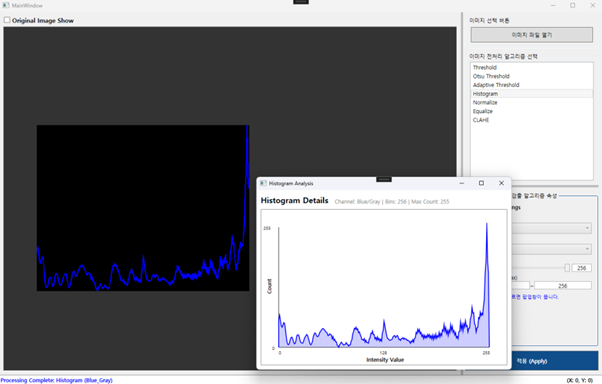The image size is (602, 384).
Task: Enable the Original Image Show checkbox
Action: 7,20
